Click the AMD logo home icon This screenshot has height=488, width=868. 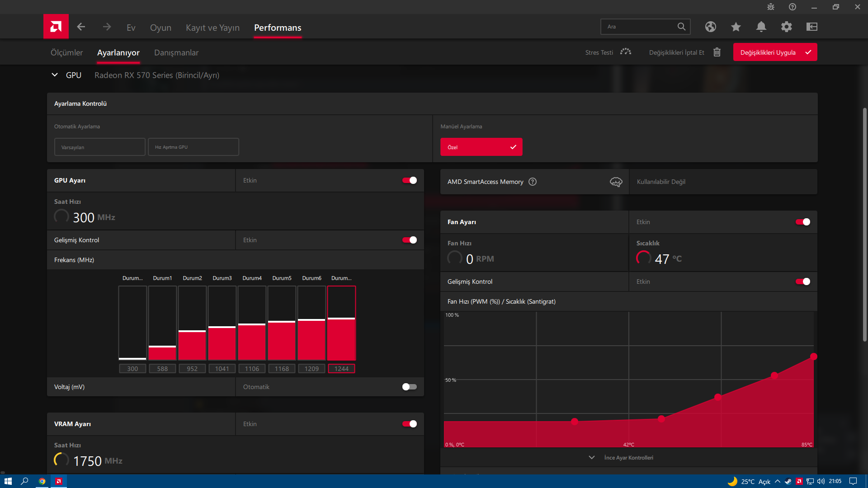click(56, 27)
